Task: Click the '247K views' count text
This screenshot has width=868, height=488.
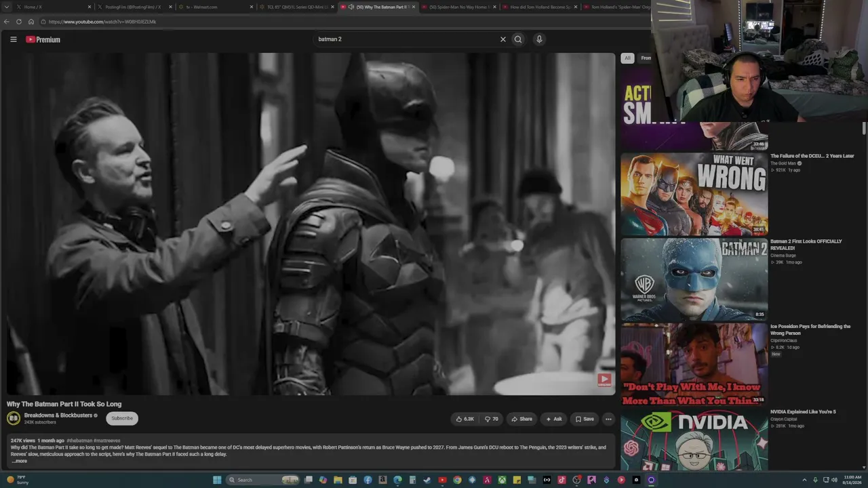Action: tap(23, 441)
